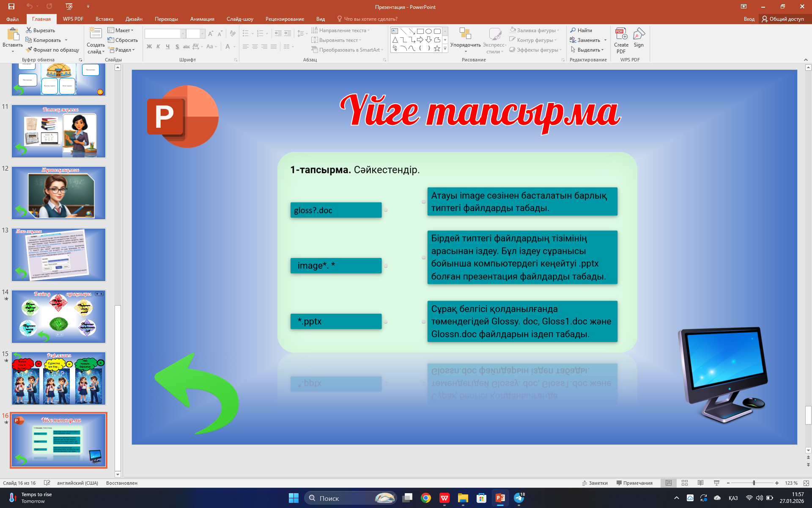
Task: Open the font name combo box
Action: pos(165,33)
